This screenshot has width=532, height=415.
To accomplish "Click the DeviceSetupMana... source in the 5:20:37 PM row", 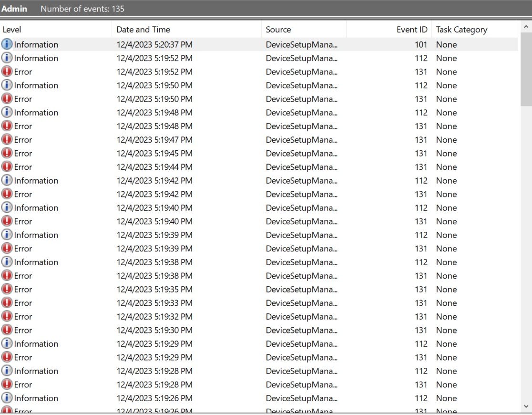I will click(x=302, y=44).
